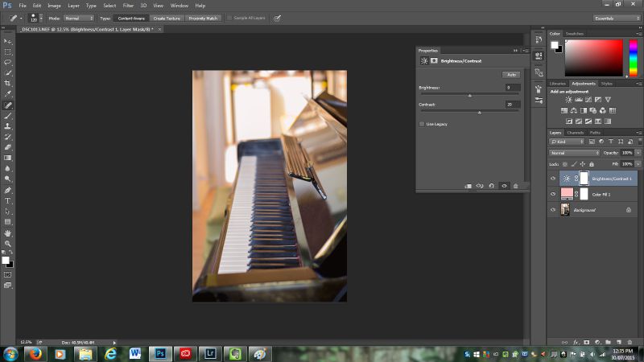Select the Hand tool

click(8, 233)
